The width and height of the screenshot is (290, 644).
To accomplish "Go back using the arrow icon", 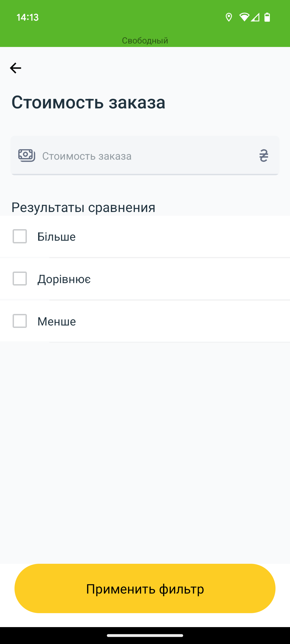I will point(16,68).
